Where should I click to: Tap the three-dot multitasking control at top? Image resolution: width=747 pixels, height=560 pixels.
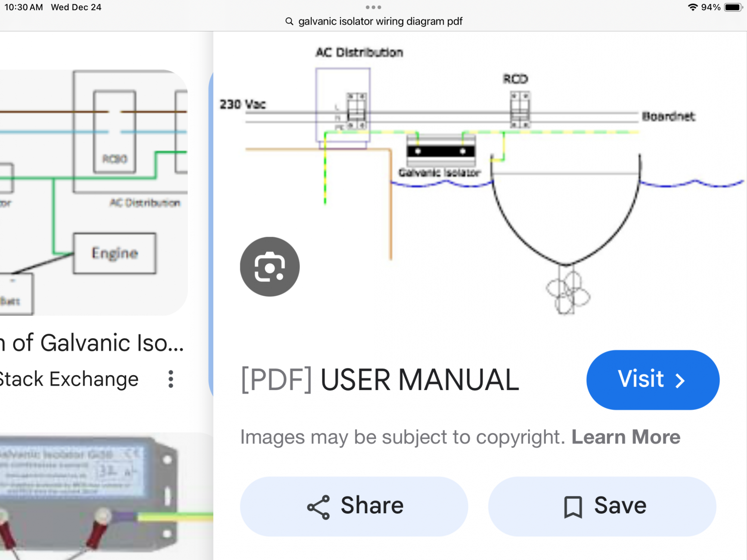tap(373, 7)
